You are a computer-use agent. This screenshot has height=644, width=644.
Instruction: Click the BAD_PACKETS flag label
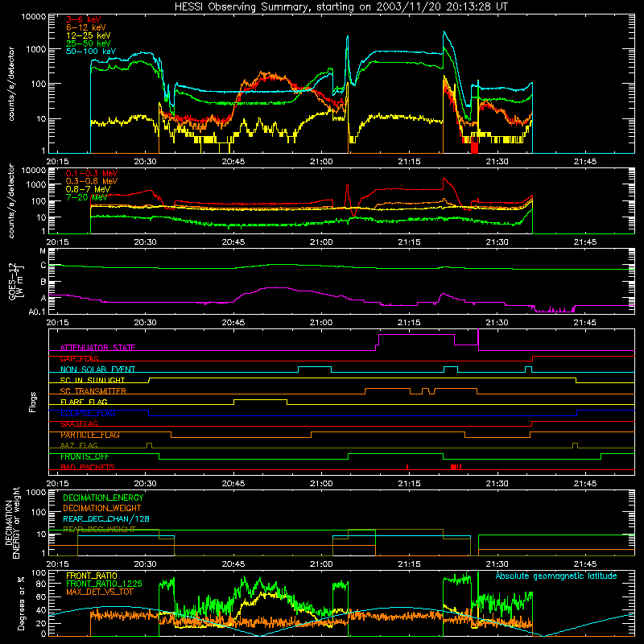coord(88,468)
